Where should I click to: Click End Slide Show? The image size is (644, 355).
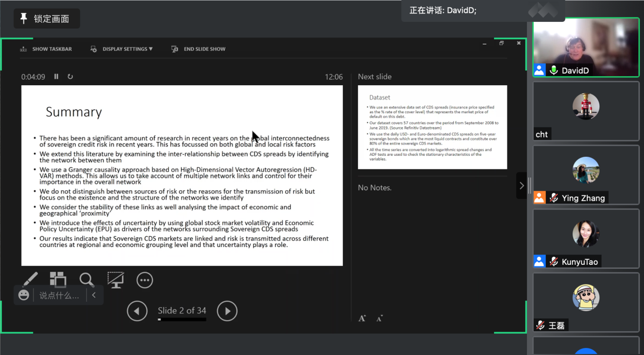[x=198, y=49]
